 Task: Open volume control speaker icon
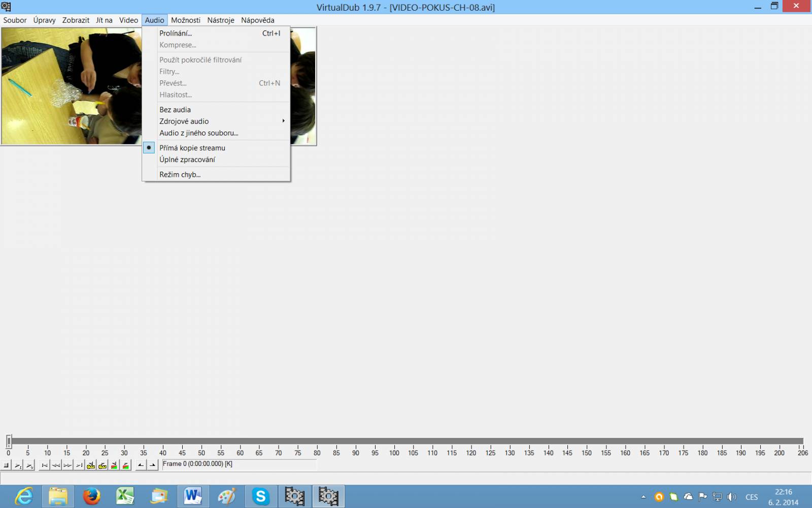(x=731, y=497)
